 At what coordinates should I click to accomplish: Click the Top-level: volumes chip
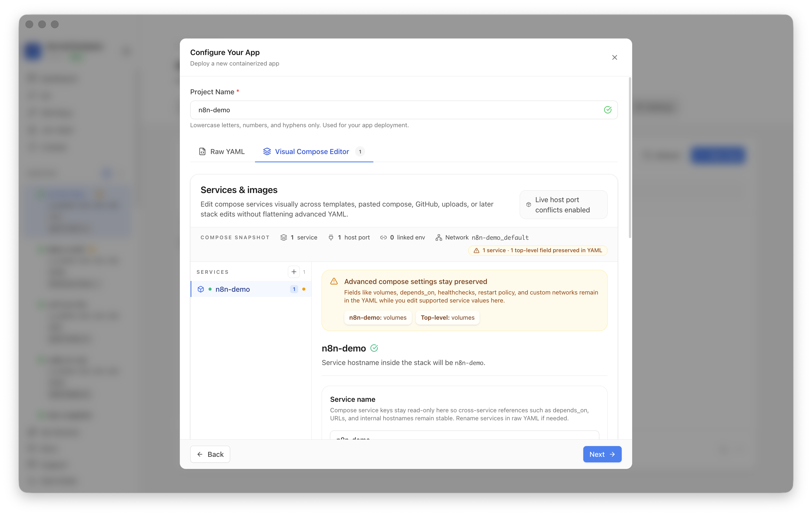pyautogui.click(x=447, y=317)
